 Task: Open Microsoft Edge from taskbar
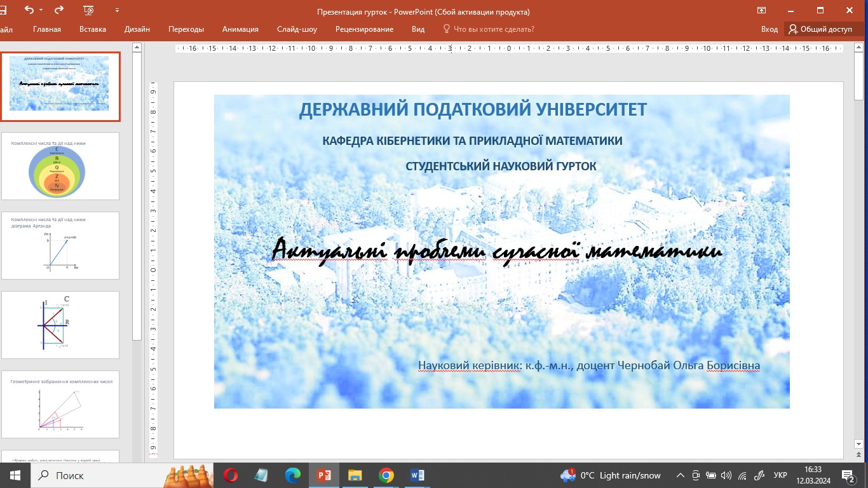292,475
